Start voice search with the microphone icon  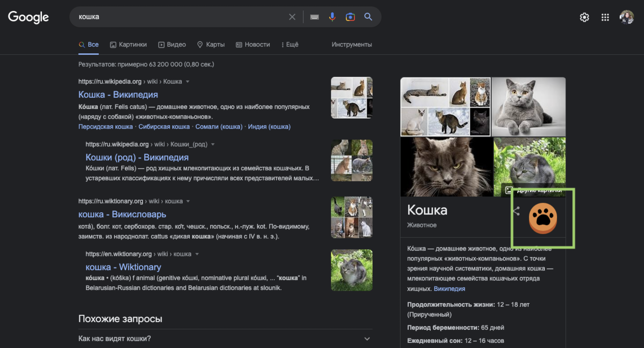(x=332, y=17)
